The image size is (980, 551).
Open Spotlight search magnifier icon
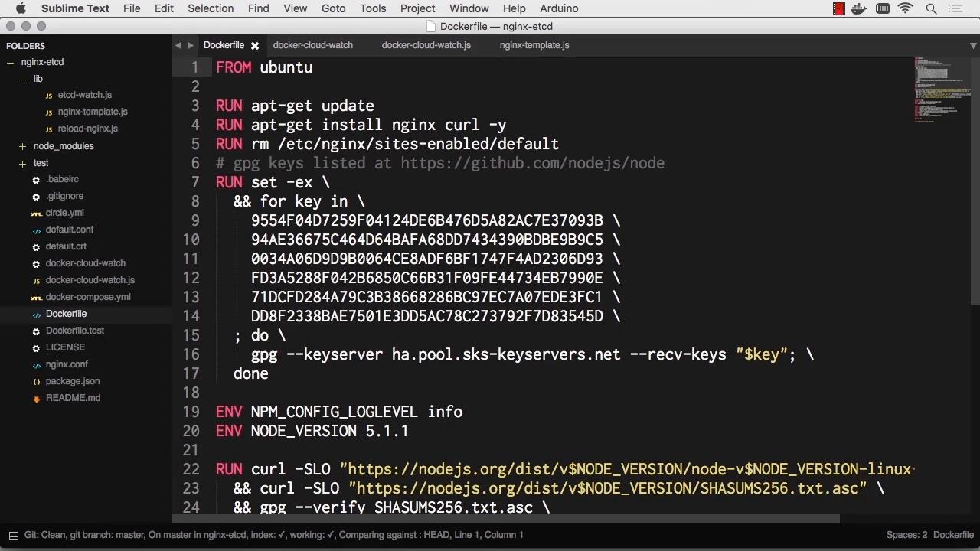[x=932, y=8]
